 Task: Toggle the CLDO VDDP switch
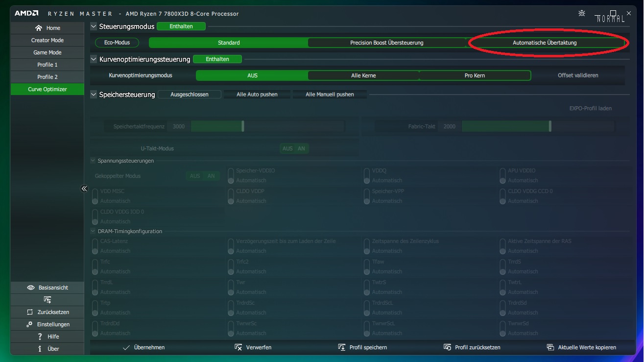coord(231,196)
